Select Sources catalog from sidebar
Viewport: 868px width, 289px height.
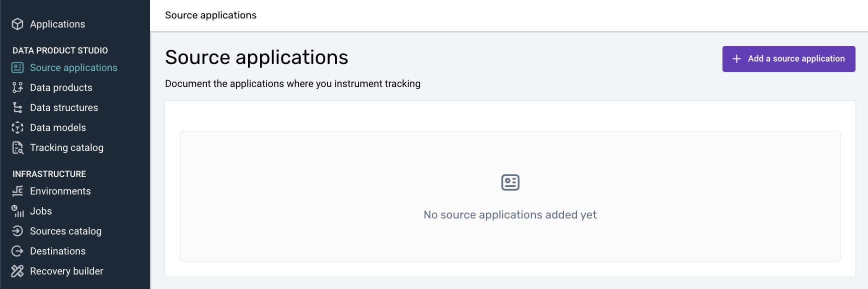click(x=65, y=231)
